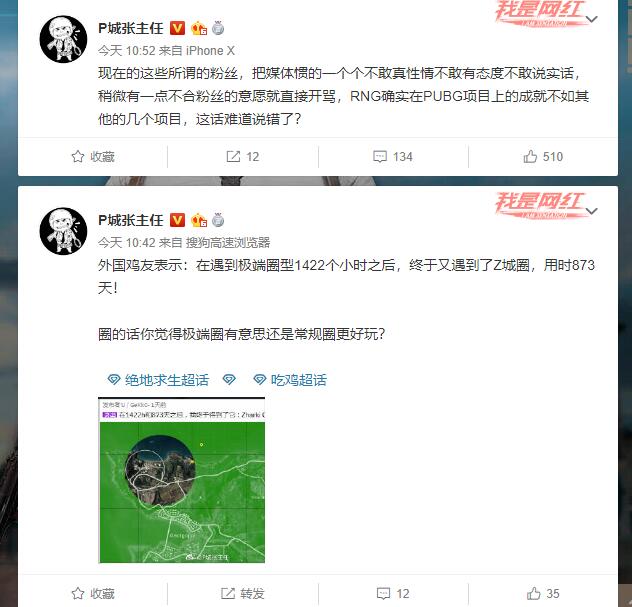Like the second post showing 35 likes
The image size is (632, 607).
tap(543, 593)
